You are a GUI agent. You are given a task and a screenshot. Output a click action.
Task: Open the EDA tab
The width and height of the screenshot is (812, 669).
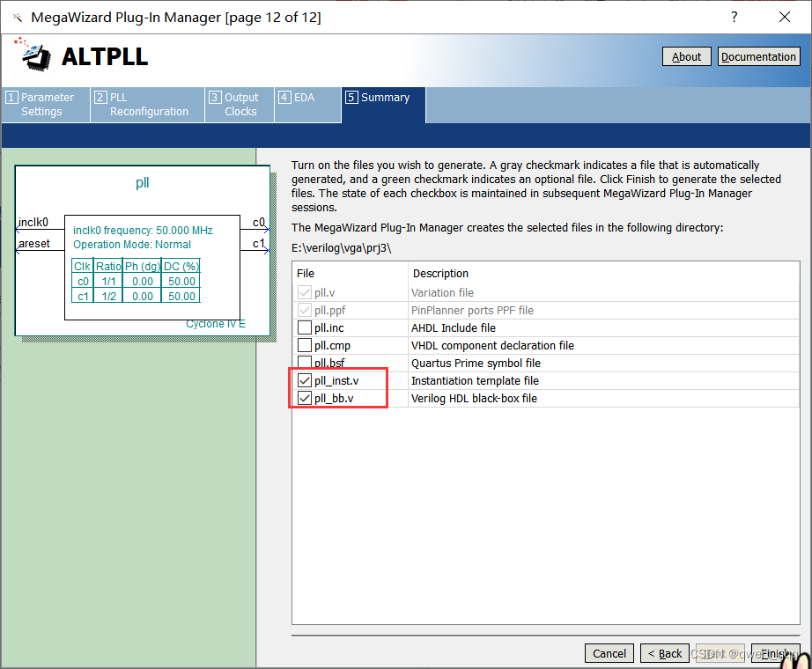point(307,105)
